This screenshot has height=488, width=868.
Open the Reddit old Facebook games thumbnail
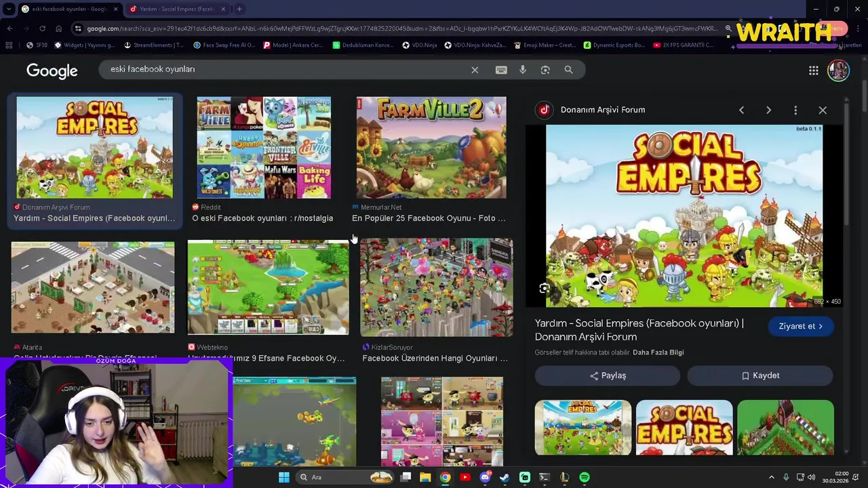264,147
